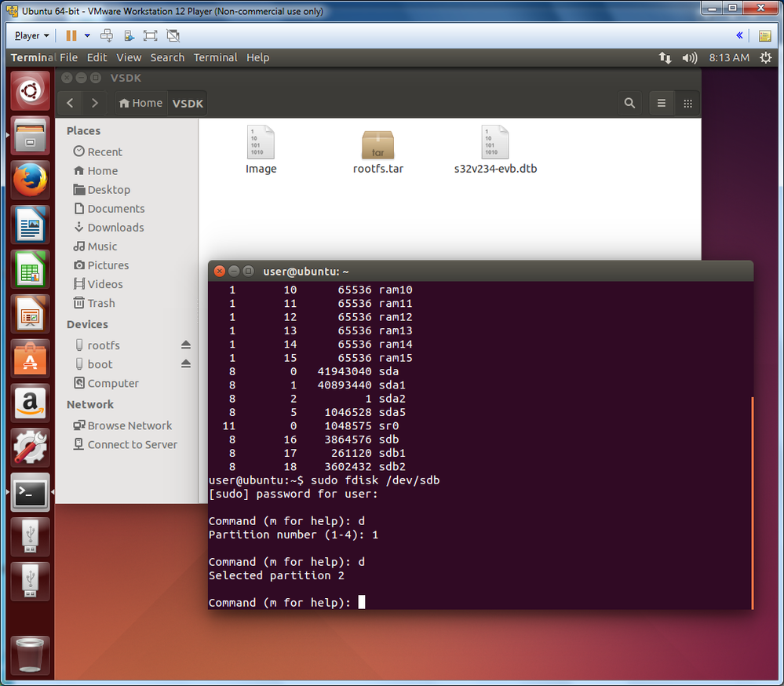This screenshot has height=686, width=784.
Task: Pause the VMware virtual machine
Action: (x=71, y=35)
